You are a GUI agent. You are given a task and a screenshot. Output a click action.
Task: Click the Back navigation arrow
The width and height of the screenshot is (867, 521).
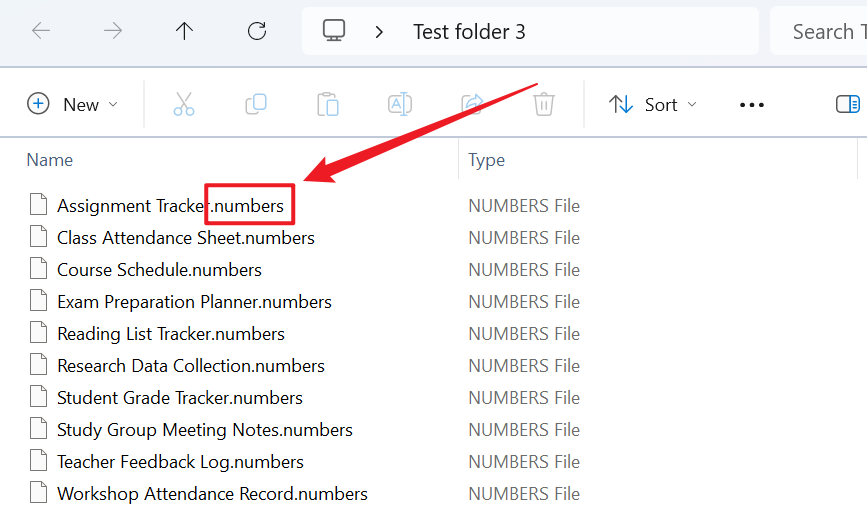pyautogui.click(x=41, y=31)
